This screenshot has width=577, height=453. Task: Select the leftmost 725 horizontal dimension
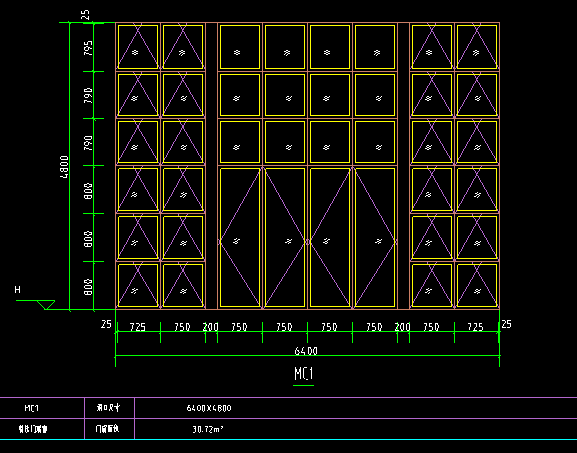pos(138,327)
